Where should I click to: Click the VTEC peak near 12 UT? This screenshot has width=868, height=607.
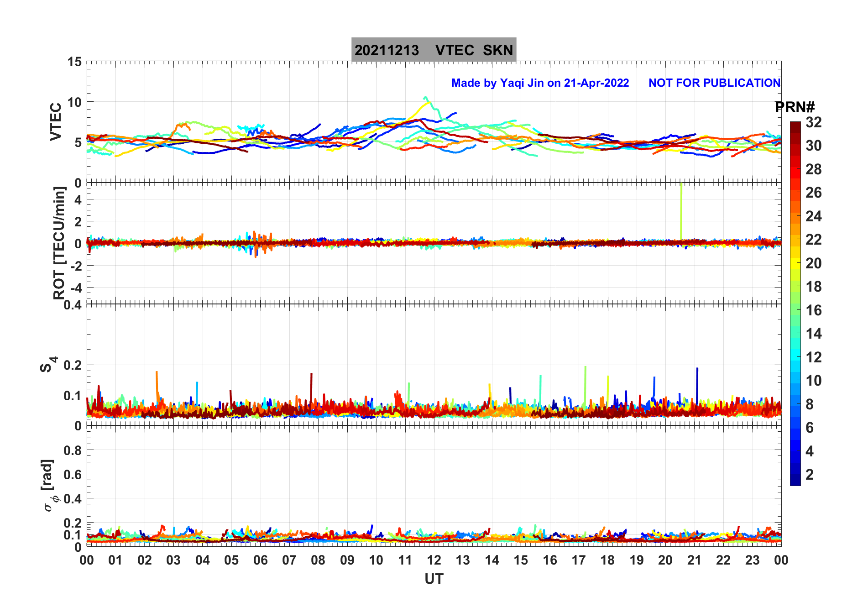(x=425, y=98)
